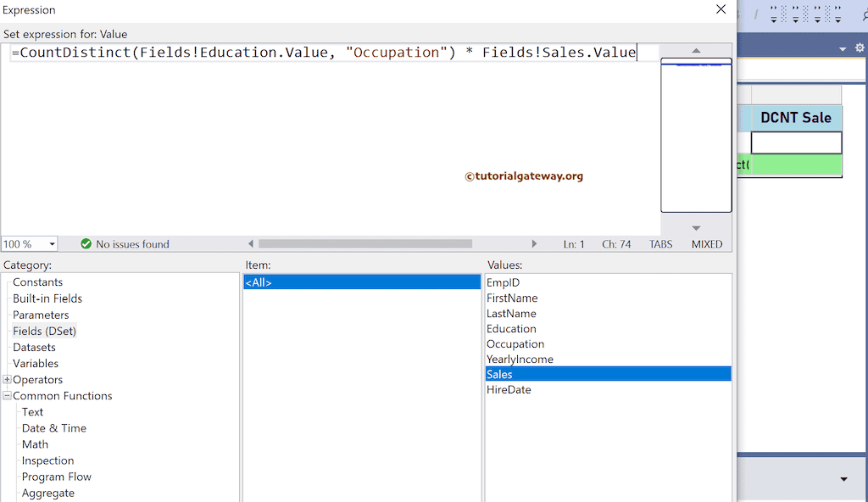868x502 pixels.
Task: Select the Built-in Fields category
Action: [x=47, y=298]
